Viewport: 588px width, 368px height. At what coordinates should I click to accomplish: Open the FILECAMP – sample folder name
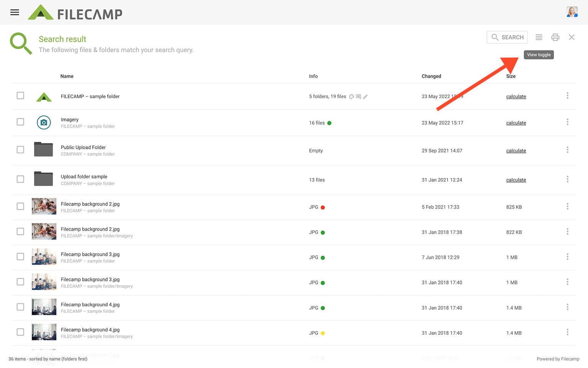coord(90,97)
